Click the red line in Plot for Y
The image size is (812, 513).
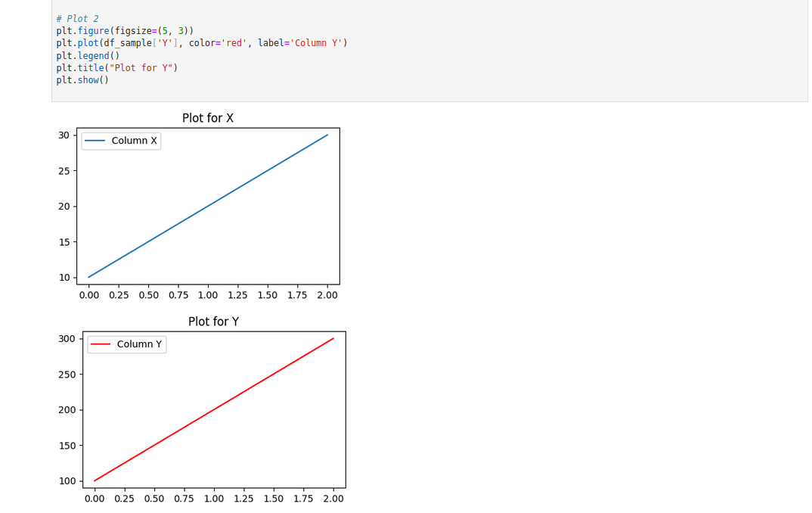click(214, 410)
